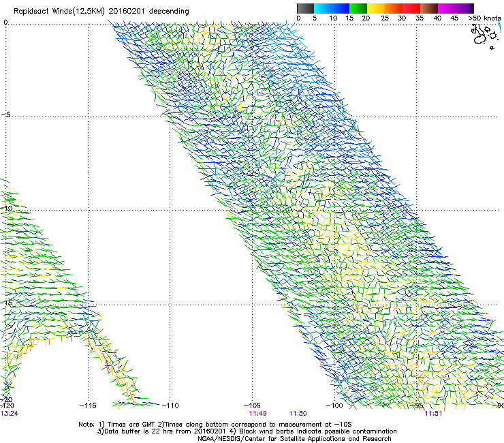
Task: Click the Galapagos islands coastline outline
Action: pos(484,36)
